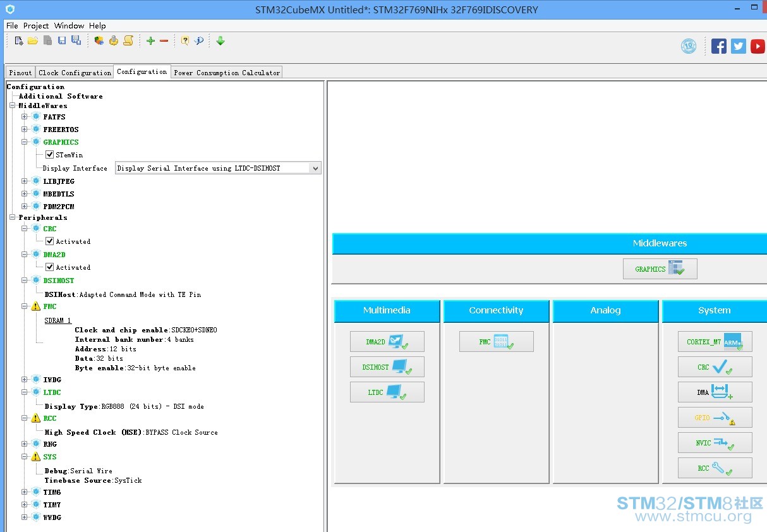The height and width of the screenshot is (532, 767).
Task: Switch to the Clock Configuration tab
Action: [x=75, y=73]
